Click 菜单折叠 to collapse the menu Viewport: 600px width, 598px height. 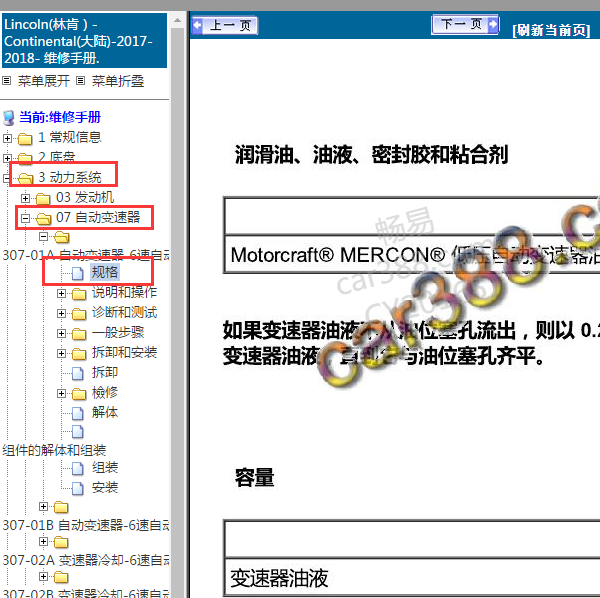click(x=117, y=81)
